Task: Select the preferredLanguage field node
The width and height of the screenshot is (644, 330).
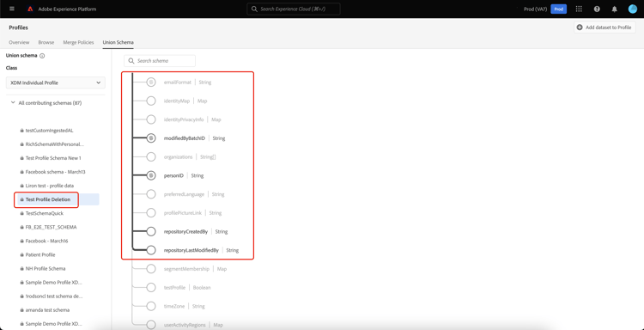Action: [x=151, y=194]
